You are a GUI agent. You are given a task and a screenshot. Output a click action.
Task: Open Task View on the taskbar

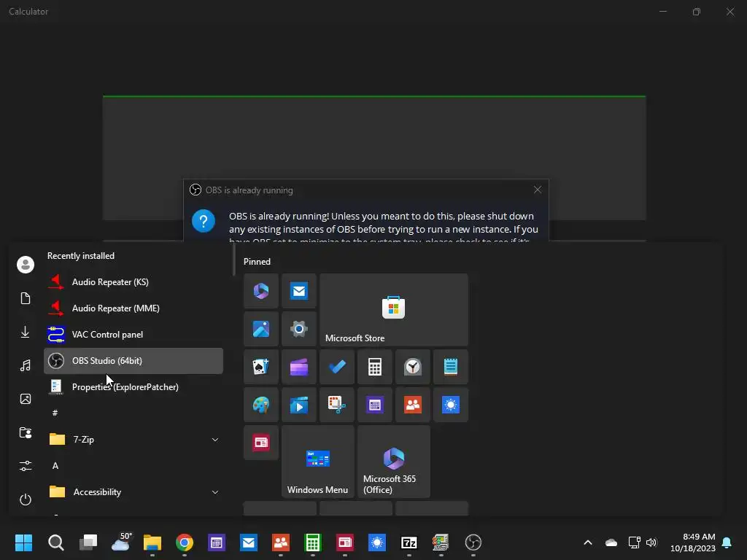click(88, 542)
